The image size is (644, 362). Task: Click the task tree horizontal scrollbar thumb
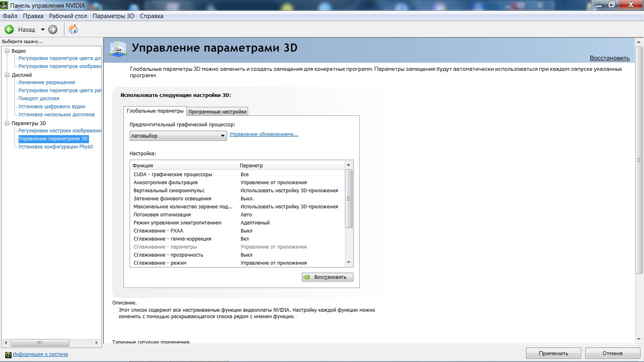40,343
